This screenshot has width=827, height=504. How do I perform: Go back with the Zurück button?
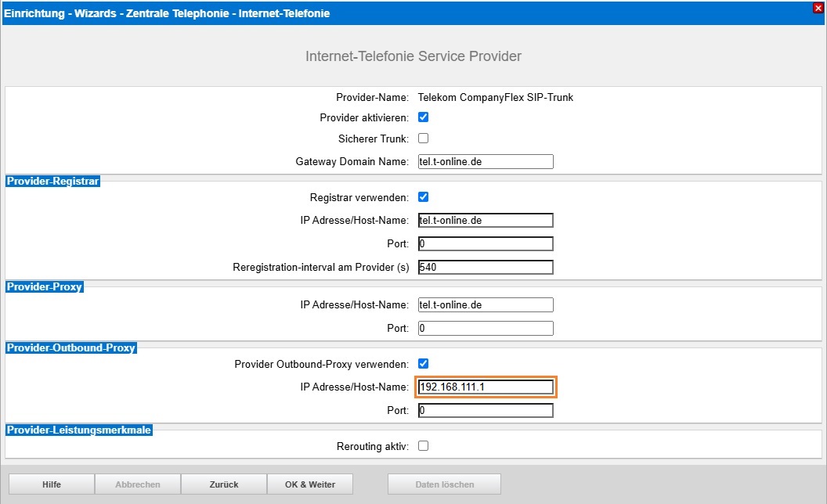click(224, 484)
